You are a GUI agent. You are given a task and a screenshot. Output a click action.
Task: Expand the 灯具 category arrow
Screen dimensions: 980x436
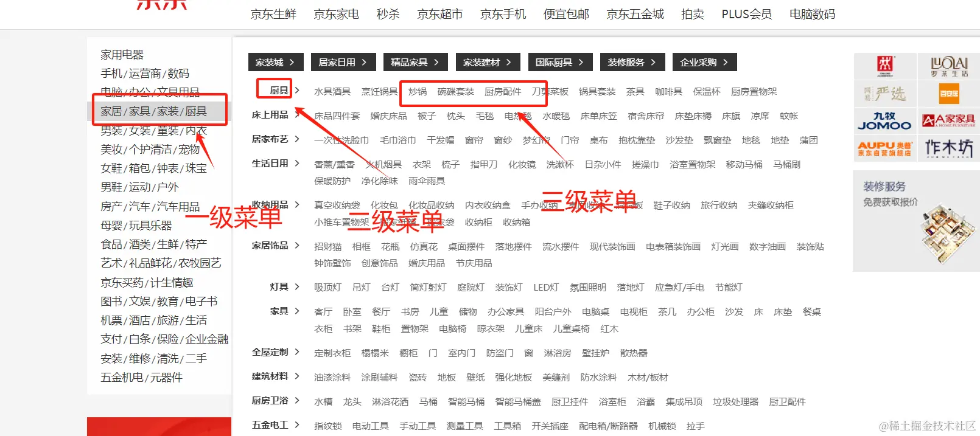[x=297, y=286]
